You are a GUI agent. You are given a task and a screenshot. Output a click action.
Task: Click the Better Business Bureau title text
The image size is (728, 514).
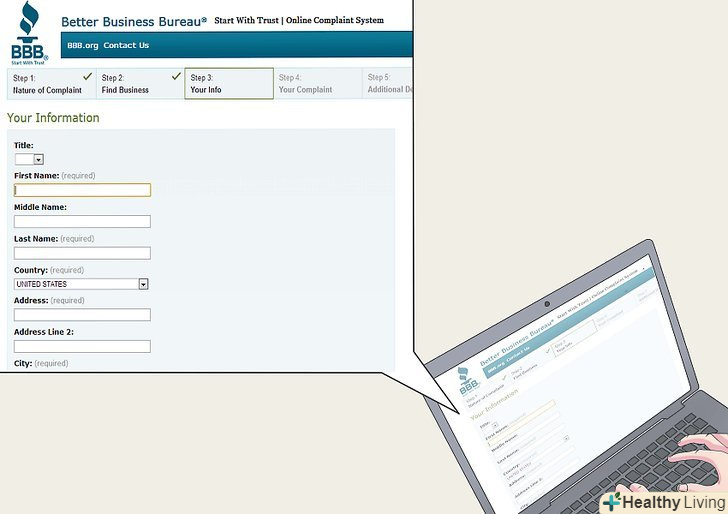pyautogui.click(x=134, y=22)
